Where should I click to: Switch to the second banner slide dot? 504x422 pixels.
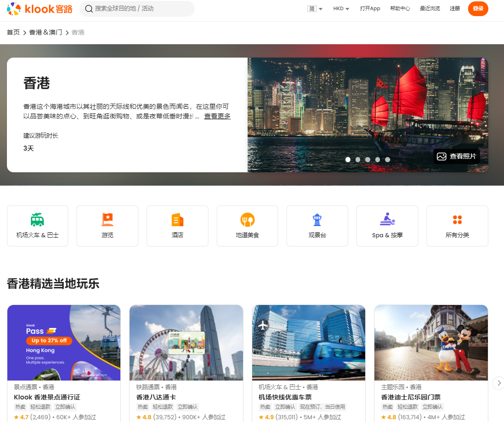click(x=358, y=159)
